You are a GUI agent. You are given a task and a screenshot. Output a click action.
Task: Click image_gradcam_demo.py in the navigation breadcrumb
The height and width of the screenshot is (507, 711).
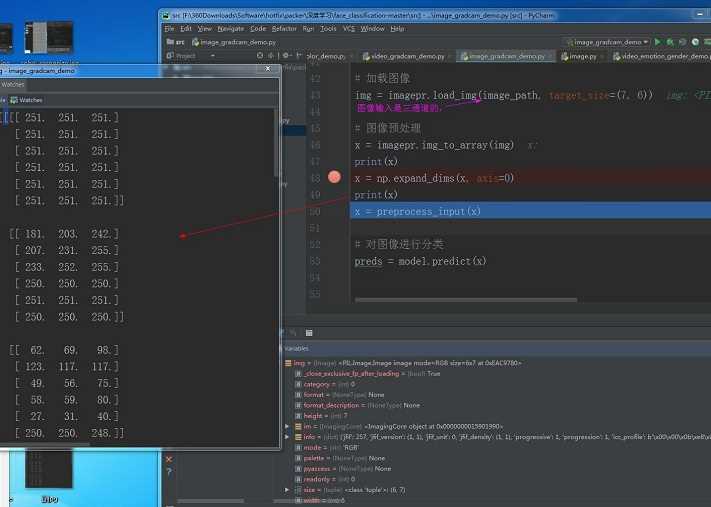click(x=234, y=42)
